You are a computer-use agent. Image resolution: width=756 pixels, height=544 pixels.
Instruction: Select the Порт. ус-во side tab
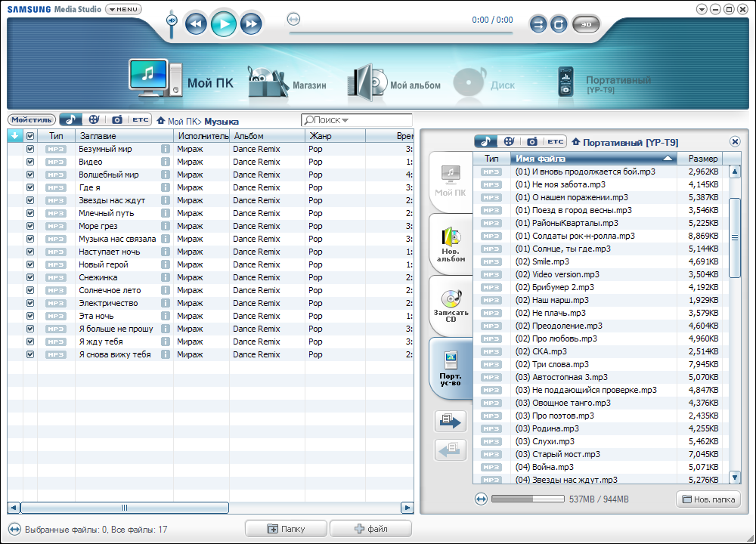pyautogui.click(x=451, y=368)
